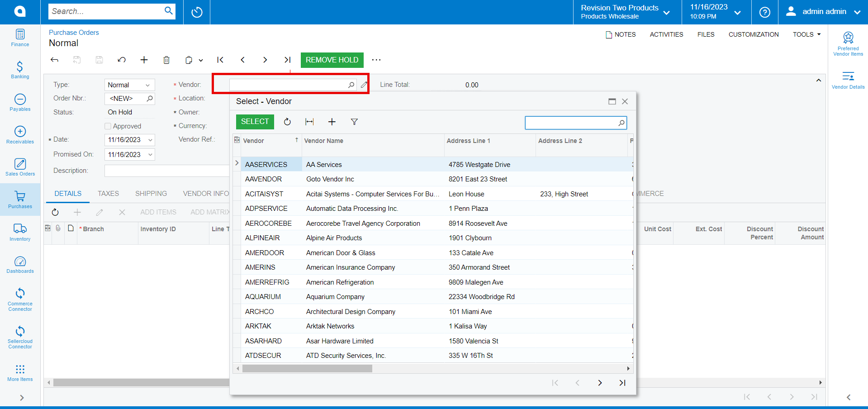Click the REMOVE HOLD button

click(x=332, y=60)
